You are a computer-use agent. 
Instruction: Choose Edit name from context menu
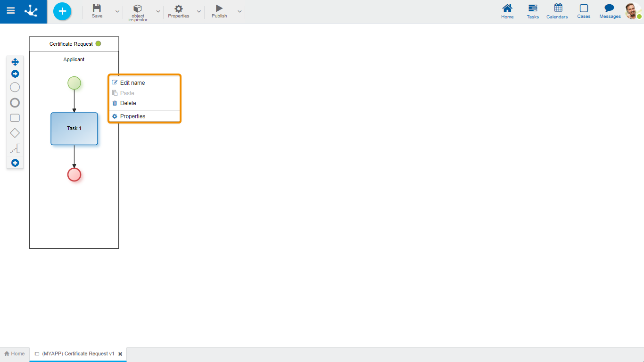[132, 83]
